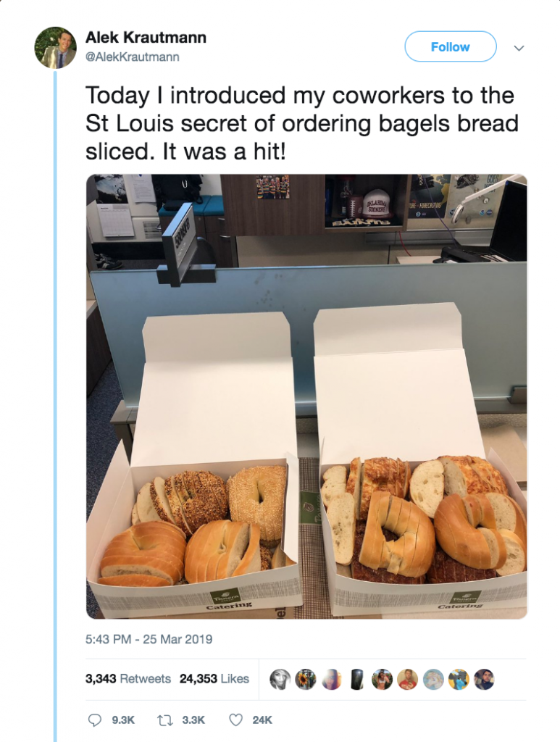Open the Alek Krautmann display name link
The width and height of the screenshot is (560, 742).
(x=146, y=37)
